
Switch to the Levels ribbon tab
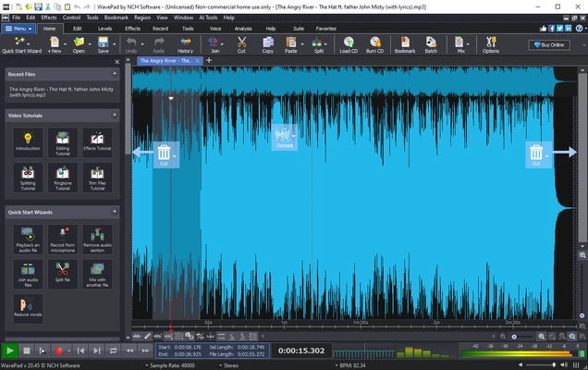[x=105, y=29]
